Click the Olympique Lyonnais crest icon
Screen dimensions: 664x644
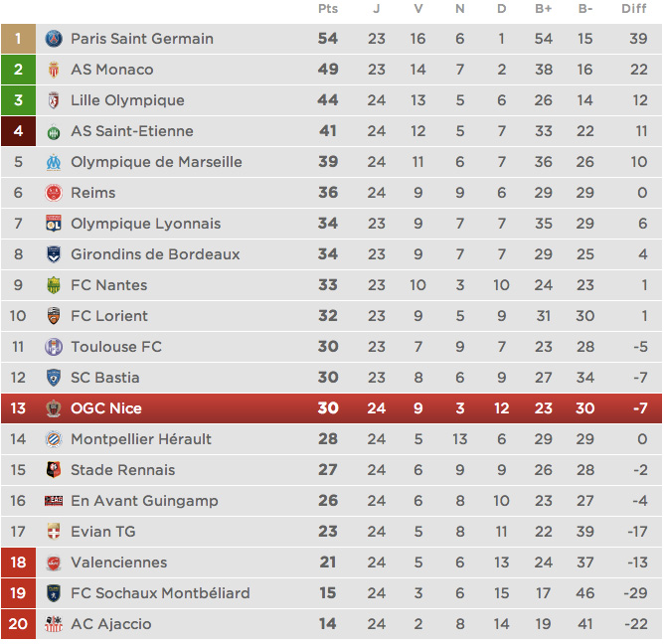coord(54,224)
